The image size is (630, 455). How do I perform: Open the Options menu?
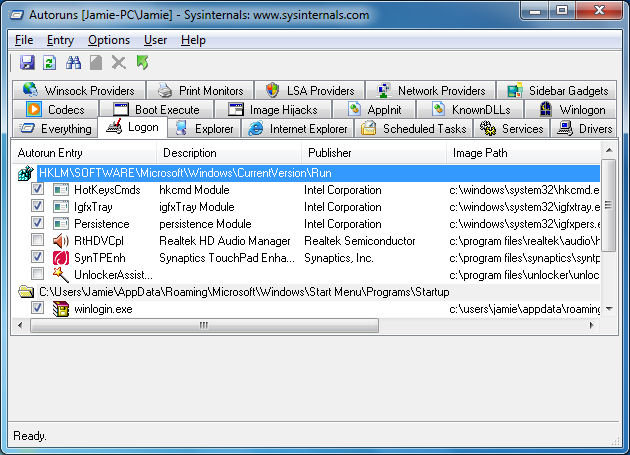click(108, 40)
